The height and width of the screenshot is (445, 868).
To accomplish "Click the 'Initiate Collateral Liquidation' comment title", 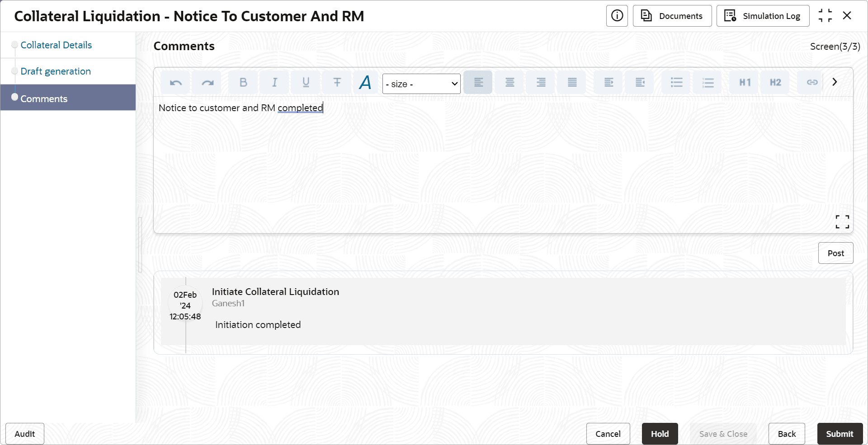I will click(275, 292).
